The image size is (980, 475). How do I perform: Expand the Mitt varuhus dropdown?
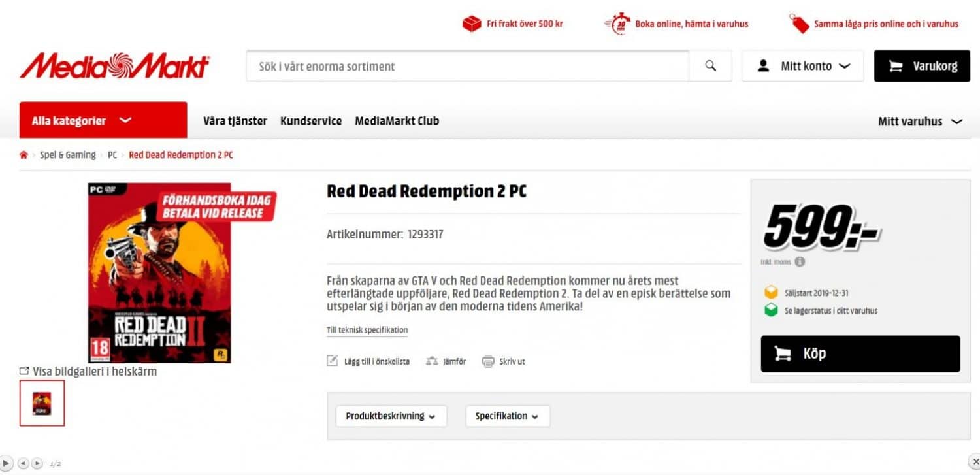coord(920,122)
